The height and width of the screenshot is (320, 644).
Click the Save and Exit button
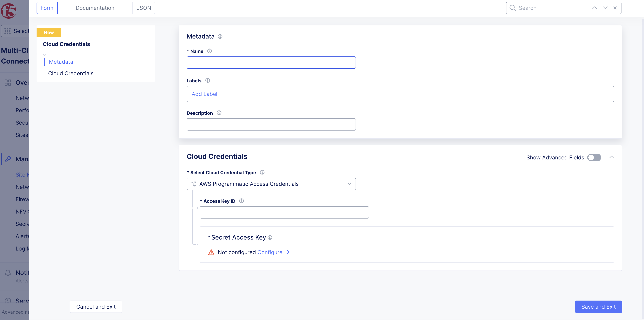[x=598, y=307]
